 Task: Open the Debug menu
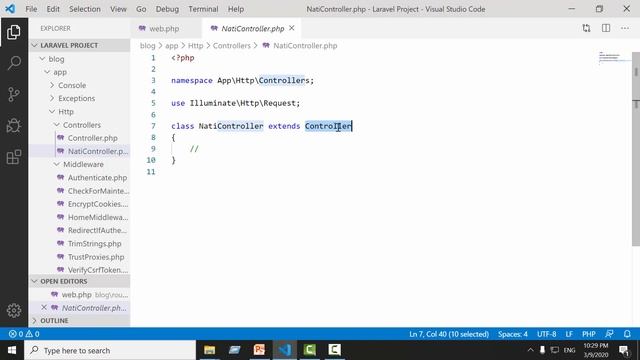pos(167,9)
